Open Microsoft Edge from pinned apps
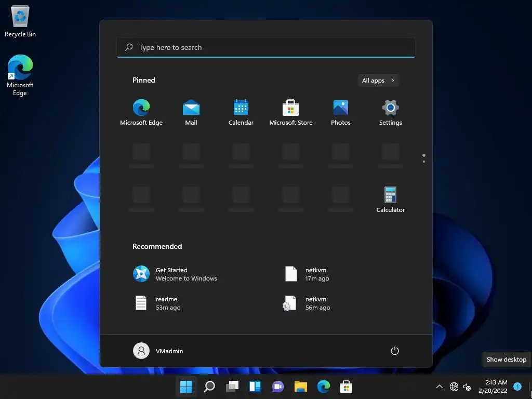 [x=141, y=112]
